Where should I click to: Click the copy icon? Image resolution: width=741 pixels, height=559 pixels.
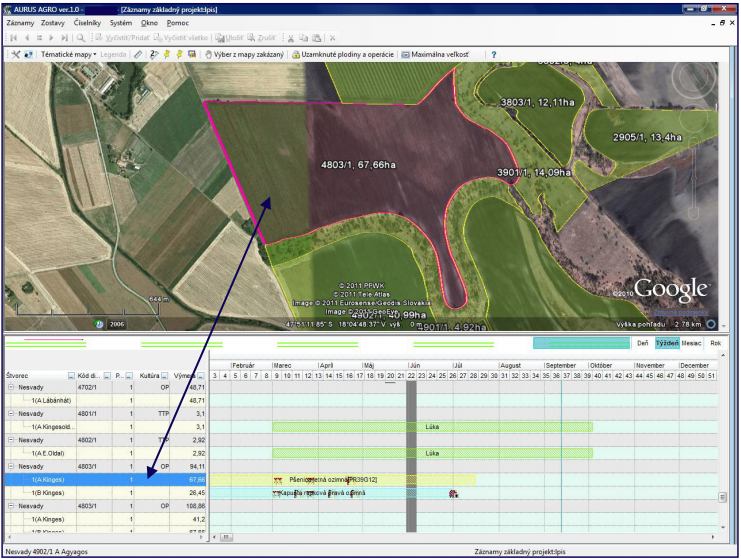tap(303, 38)
